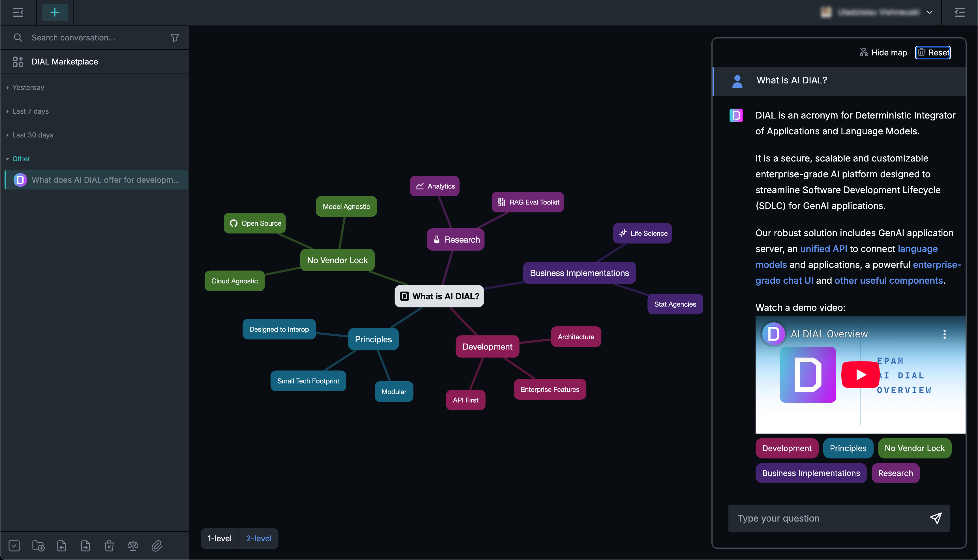This screenshot has width=978, height=560.
Task: Select the Principles map node
Action: click(373, 339)
